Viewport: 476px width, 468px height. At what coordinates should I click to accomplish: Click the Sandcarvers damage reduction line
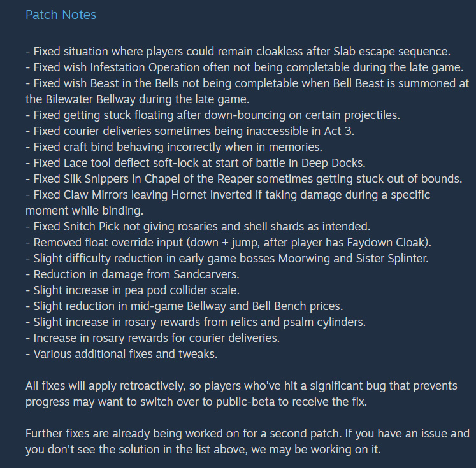pos(133,274)
